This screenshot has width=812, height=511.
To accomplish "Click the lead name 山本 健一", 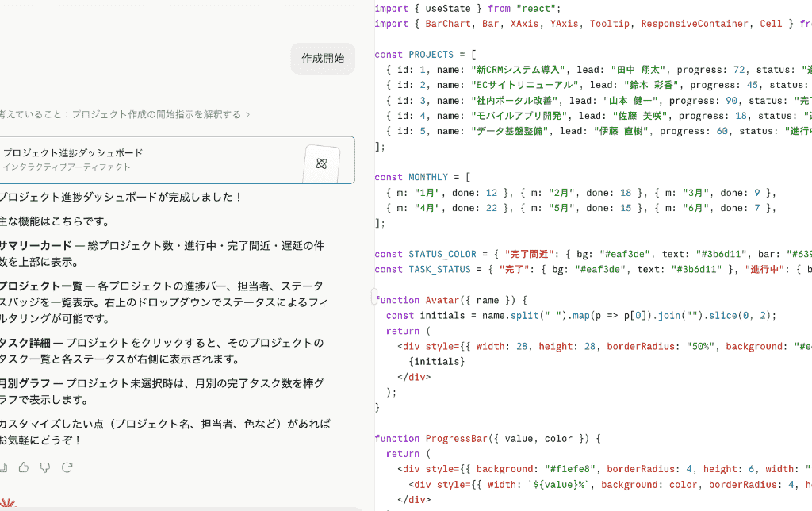I will click(630, 101).
